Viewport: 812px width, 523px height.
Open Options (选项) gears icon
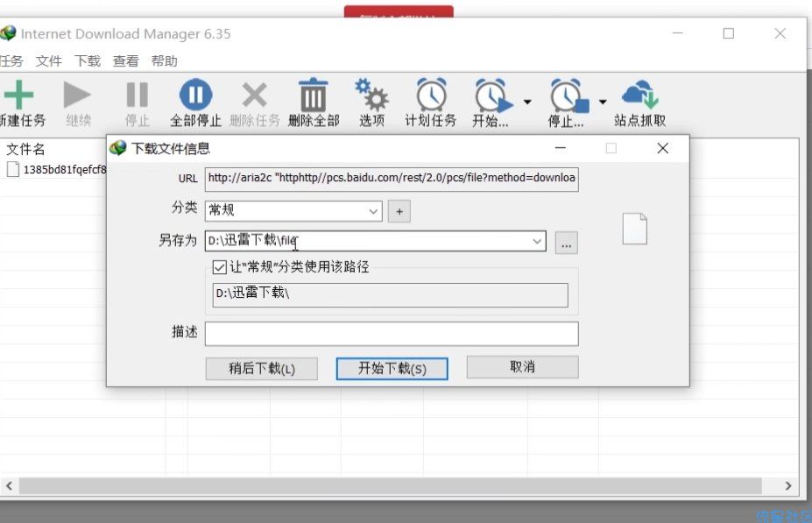click(371, 95)
